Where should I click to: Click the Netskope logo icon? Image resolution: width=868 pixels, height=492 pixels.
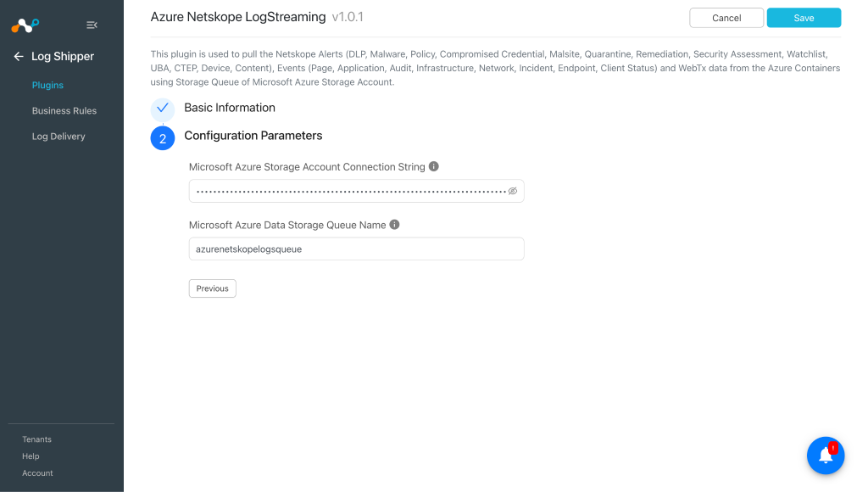(25, 25)
